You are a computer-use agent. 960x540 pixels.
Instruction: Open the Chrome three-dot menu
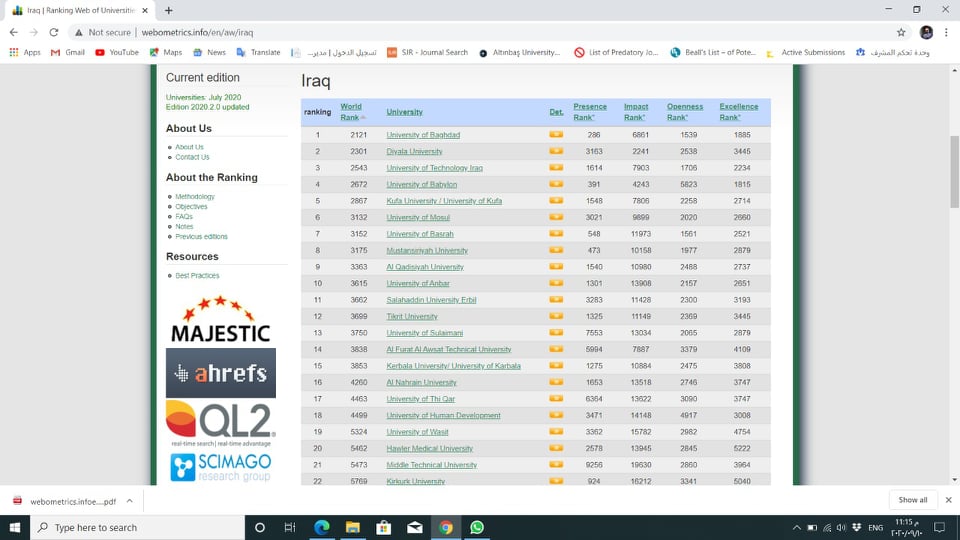[947, 32]
